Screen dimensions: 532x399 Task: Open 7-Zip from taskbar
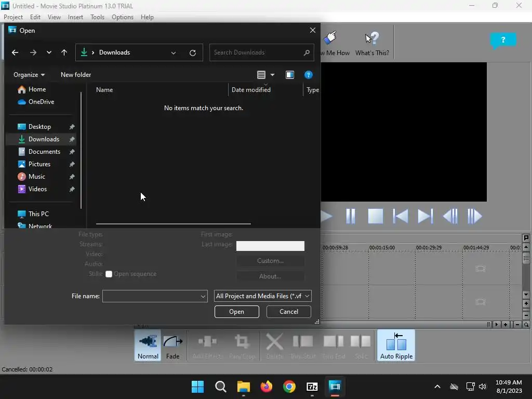[x=312, y=387]
